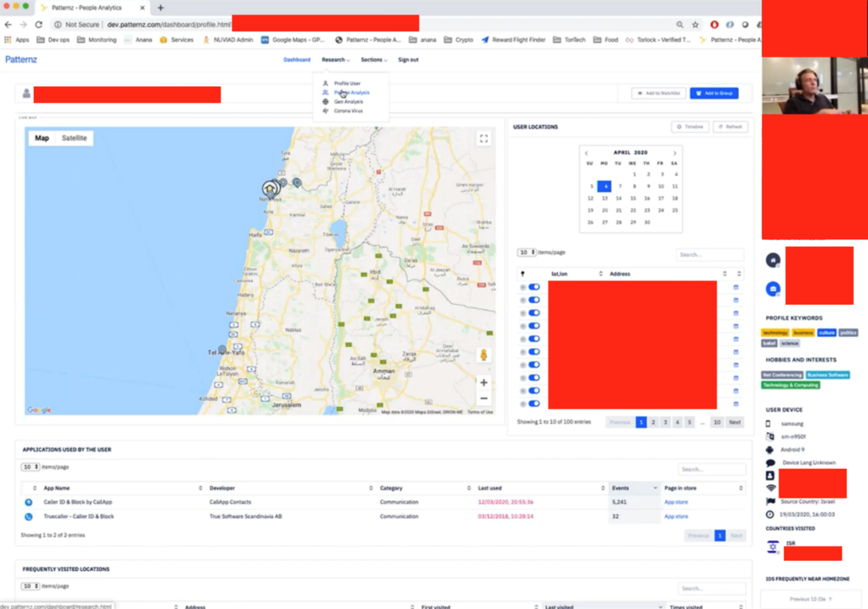
Task: Open a new browser tab
Action: pos(161,8)
